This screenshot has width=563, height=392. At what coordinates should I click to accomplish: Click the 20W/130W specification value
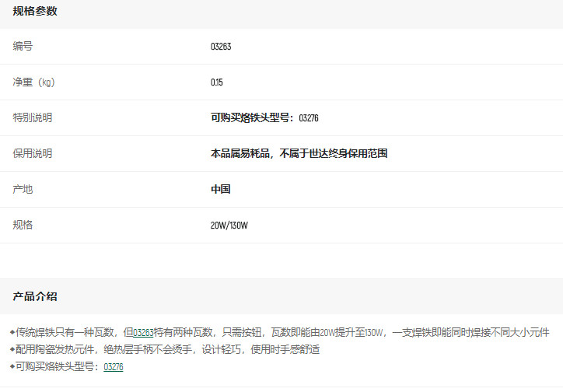(229, 226)
